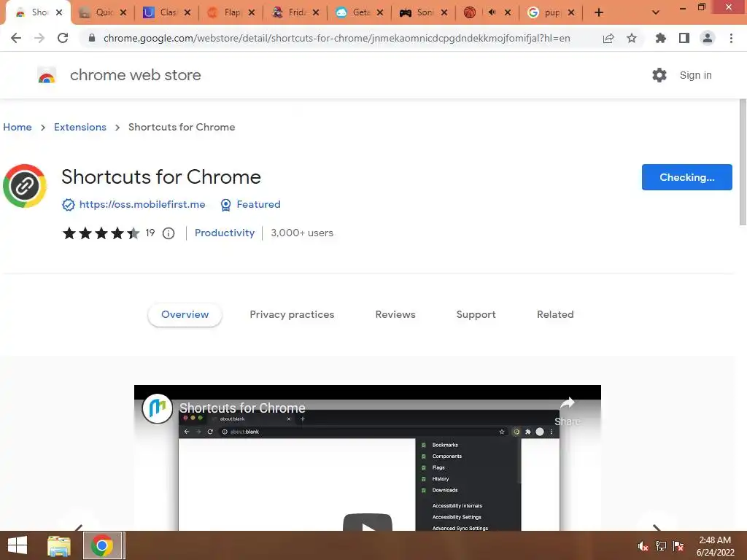View site lock info in address bar
Screen dimensions: 747x560
(x=91, y=38)
